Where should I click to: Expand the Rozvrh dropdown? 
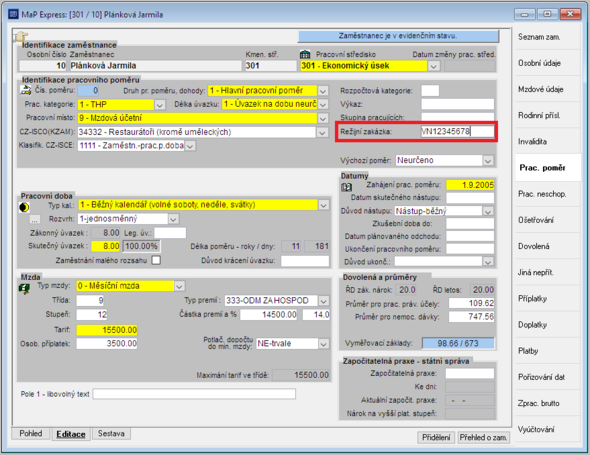click(173, 219)
